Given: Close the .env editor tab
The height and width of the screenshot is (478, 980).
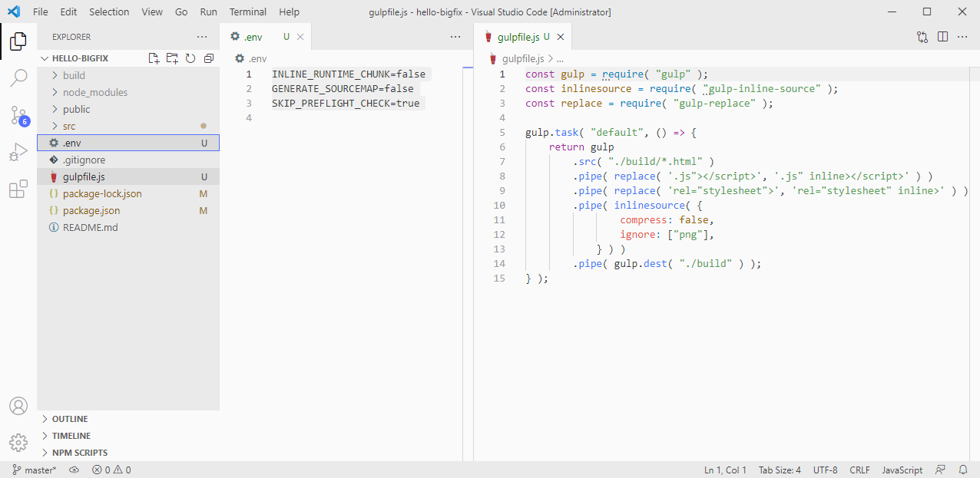Looking at the screenshot, I should coord(300,37).
